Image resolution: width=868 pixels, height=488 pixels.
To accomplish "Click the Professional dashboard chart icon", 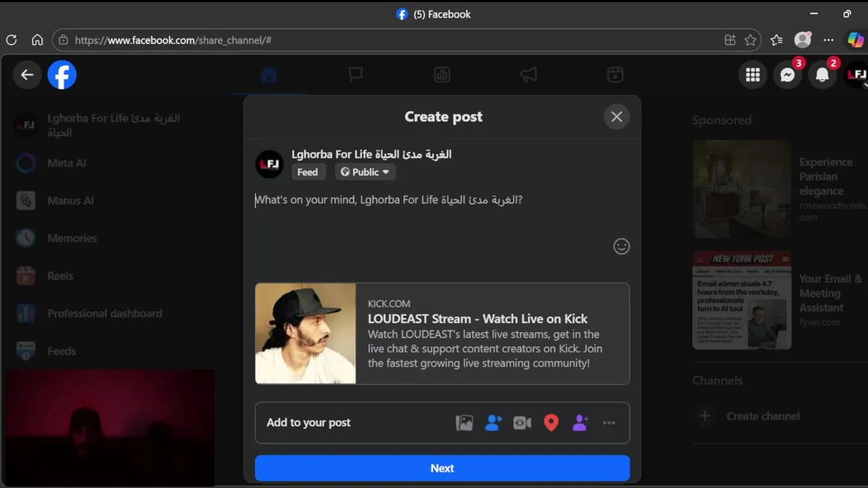I will (26, 313).
